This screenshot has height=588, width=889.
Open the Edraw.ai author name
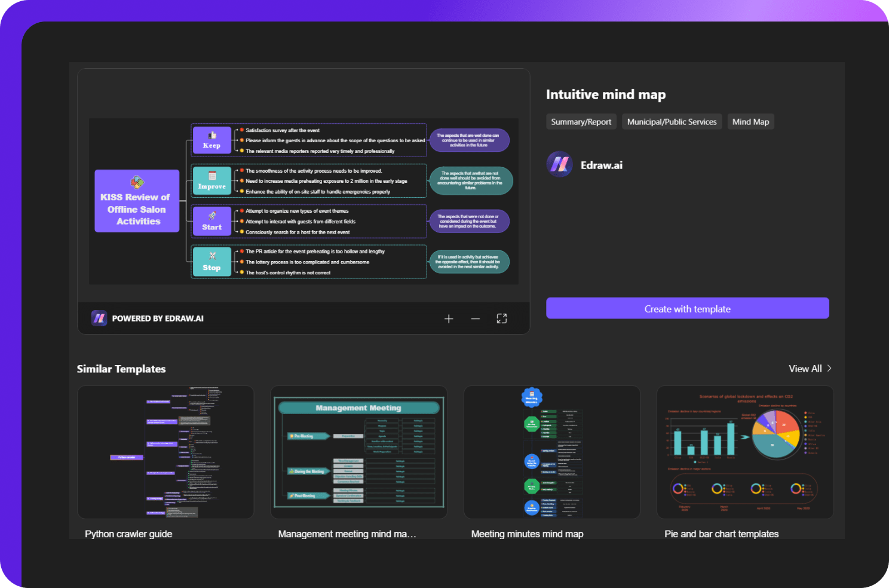[x=602, y=166]
